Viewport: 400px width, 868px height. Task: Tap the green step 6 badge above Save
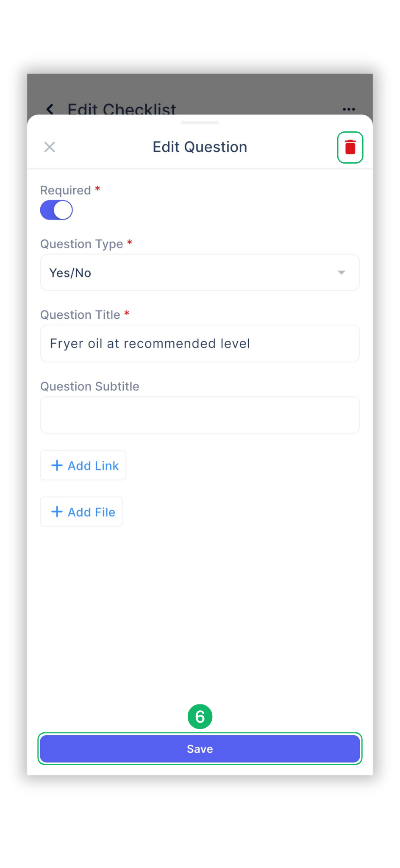[200, 716]
